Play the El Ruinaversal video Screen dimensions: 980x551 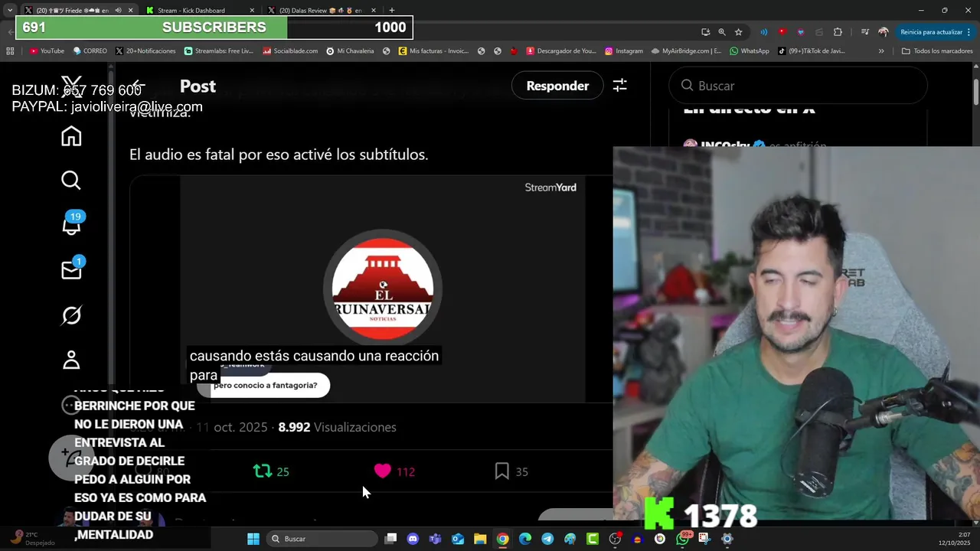[x=382, y=289]
